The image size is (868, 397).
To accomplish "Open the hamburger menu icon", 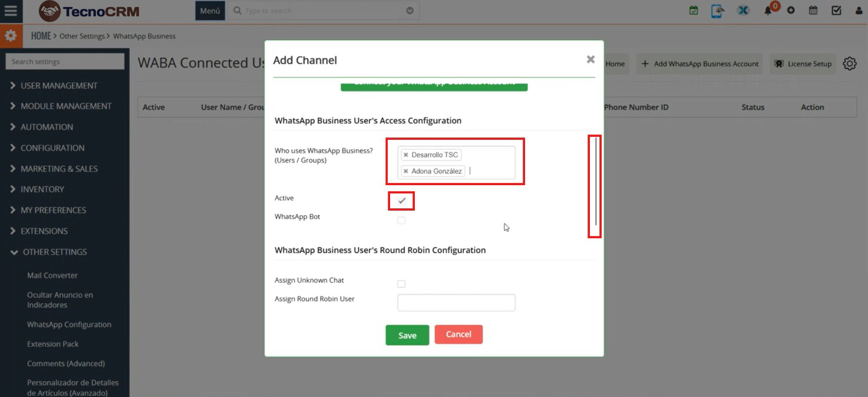I will coord(11,11).
